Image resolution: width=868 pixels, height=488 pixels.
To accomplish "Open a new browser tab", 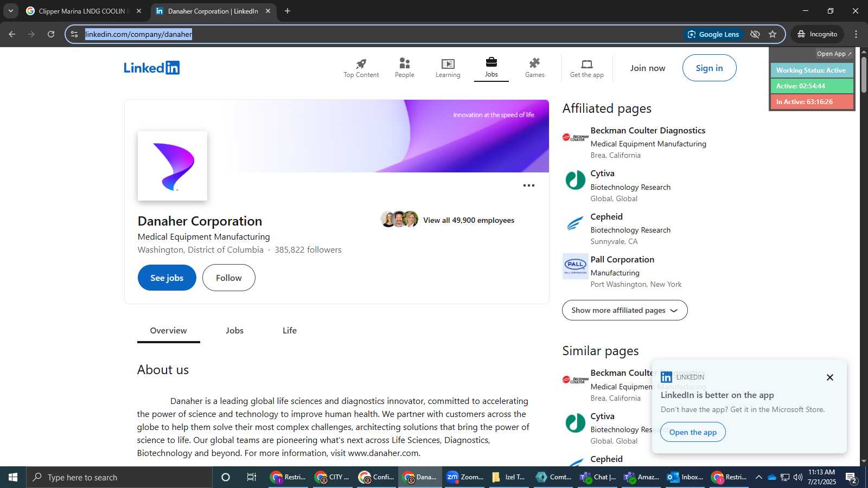I will (x=288, y=11).
